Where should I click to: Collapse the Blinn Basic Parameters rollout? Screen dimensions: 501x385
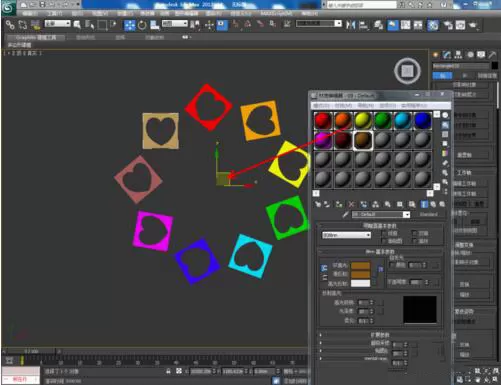[380, 252]
